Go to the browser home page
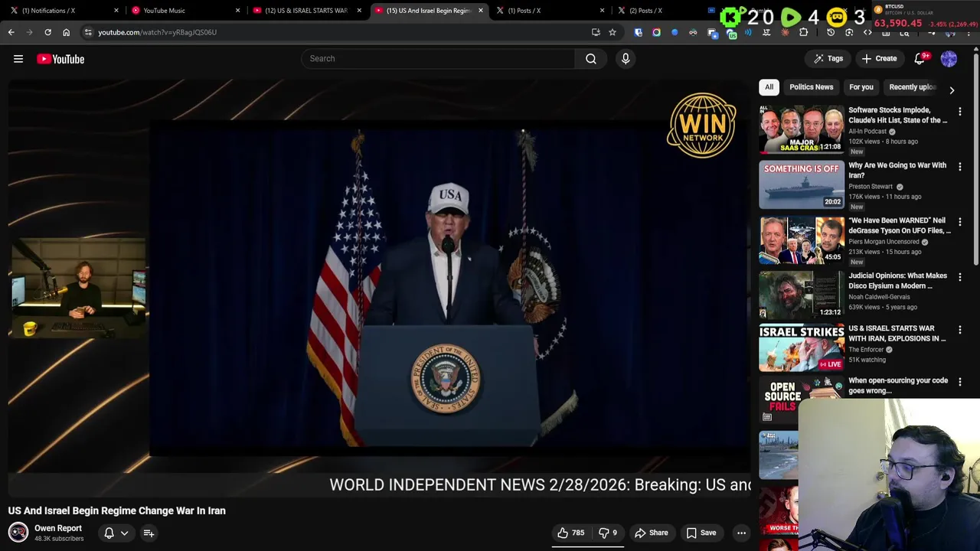Viewport: 980px width, 551px height. [66, 32]
